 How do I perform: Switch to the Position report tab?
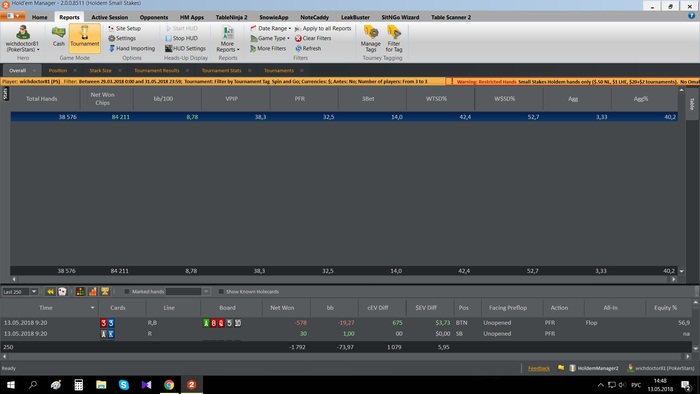[x=58, y=71]
